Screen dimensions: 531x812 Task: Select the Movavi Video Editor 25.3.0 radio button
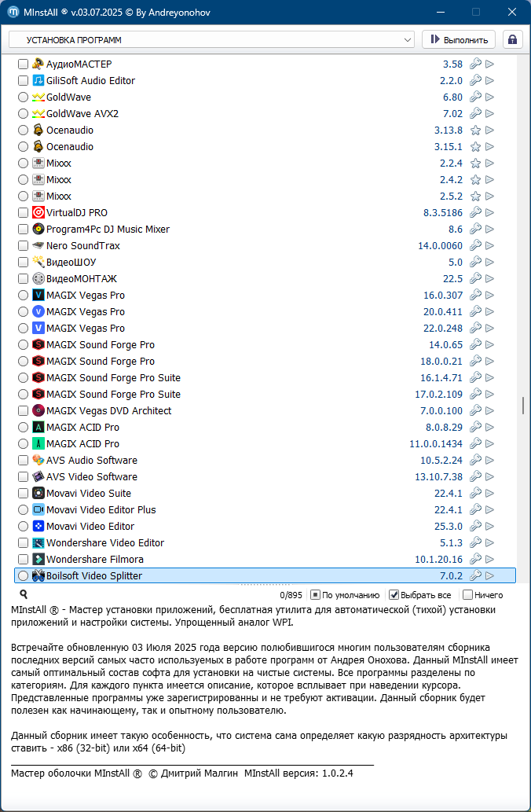coord(23,526)
